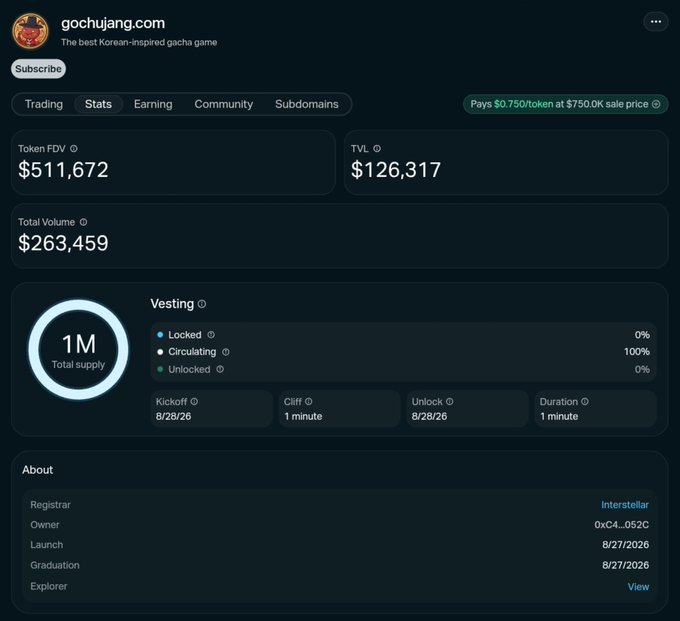Open the Earning tab
The height and width of the screenshot is (621, 680).
coord(153,104)
